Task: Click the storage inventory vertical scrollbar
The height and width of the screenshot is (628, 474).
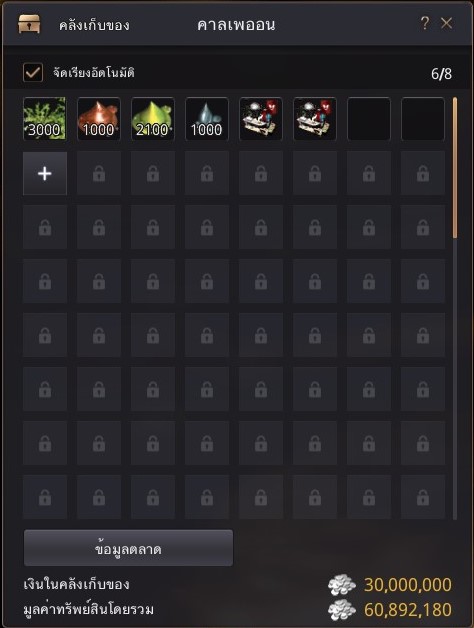Action: pos(455,167)
